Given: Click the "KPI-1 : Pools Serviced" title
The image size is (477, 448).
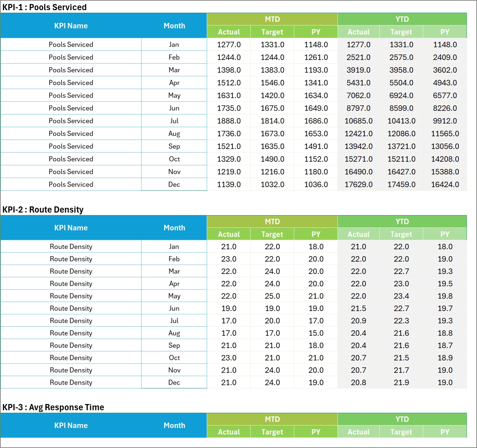Looking at the screenshot, I should pos(44,7).
